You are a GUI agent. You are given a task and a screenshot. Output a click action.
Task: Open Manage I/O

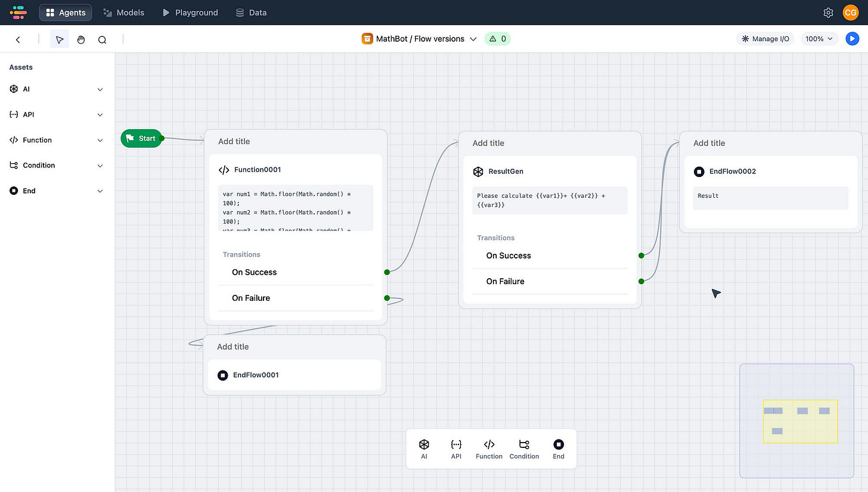765,39
